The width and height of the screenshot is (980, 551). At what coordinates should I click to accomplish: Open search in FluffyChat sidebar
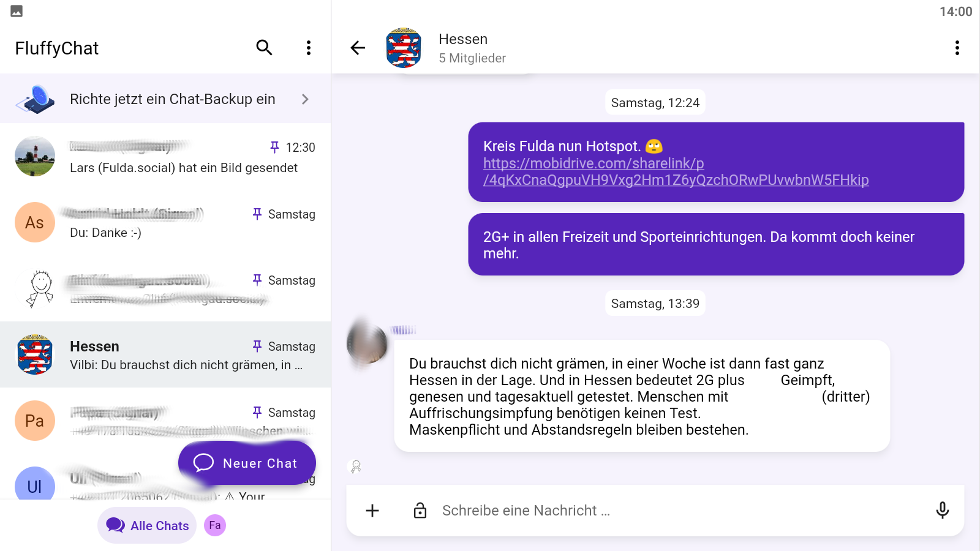coord(264,48)
